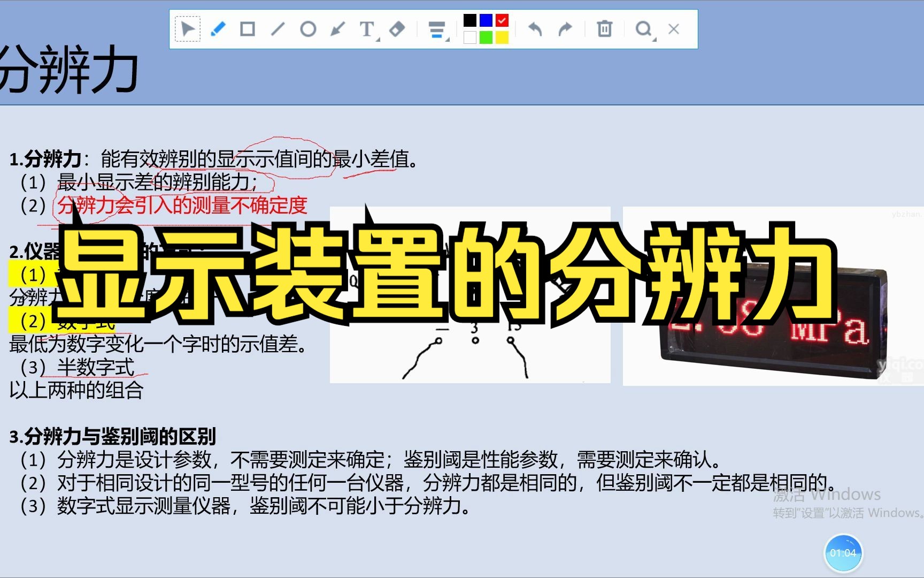Click the slide title '分辨力'

pos(68,70)
